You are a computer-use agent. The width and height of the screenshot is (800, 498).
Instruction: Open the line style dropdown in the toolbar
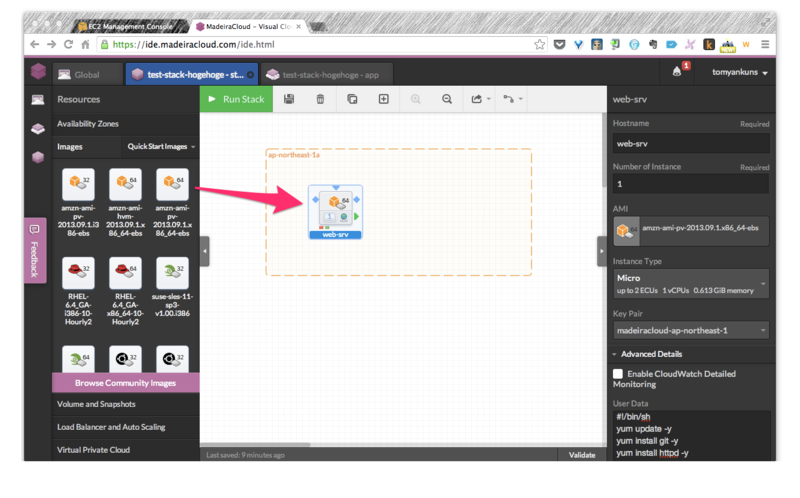tap(513, 99)
